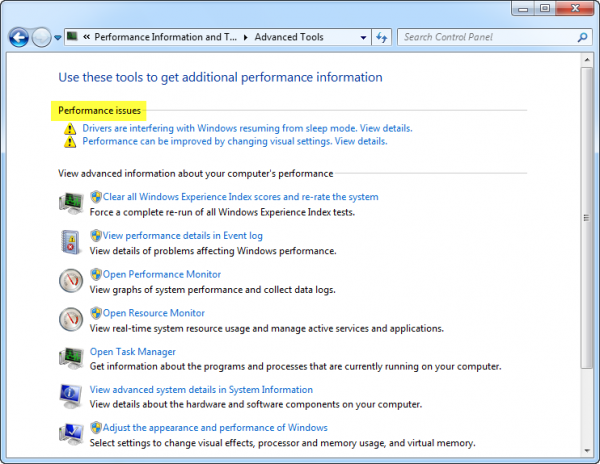Image resolution: width=600 pixels, height=464 pixels.
Task: Click 'View real-time system resource usage' description
Action: point(267,328)
